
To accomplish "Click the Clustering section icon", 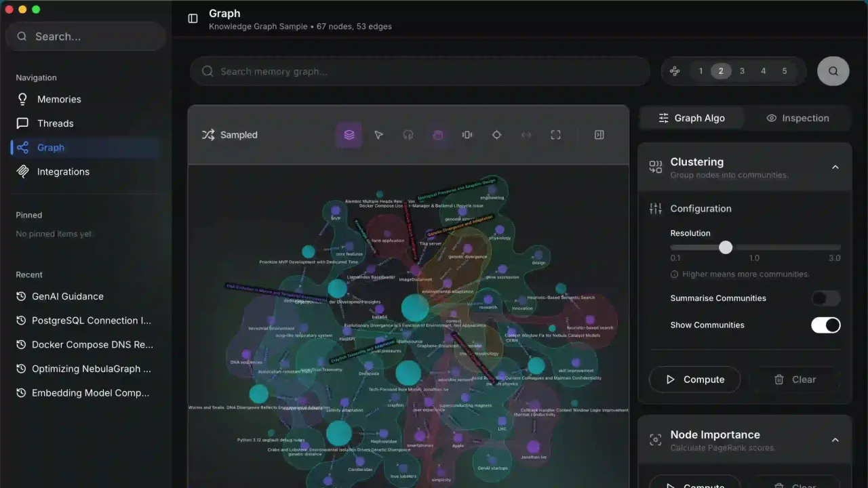I will (656, 167).
